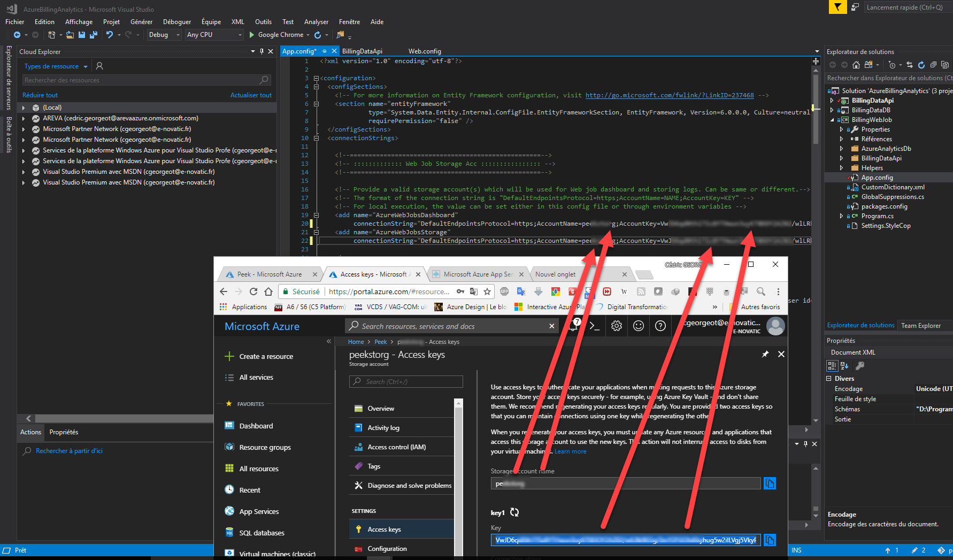The width and height of the screenshot is (953, 560).
Task: Click the Azure feedback smiley icon
Action: [639, 326]
